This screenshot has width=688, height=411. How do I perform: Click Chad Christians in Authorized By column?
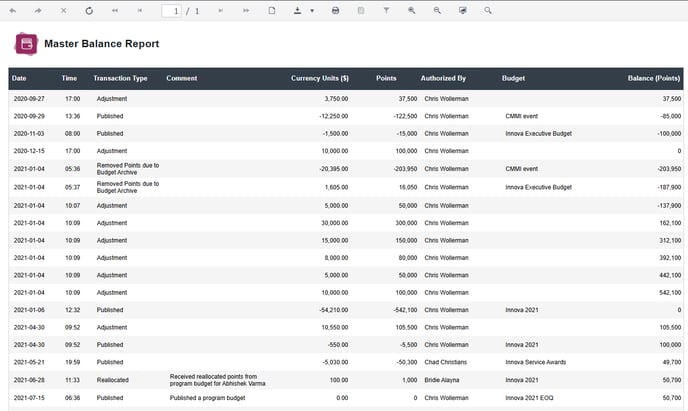point(446,362)
